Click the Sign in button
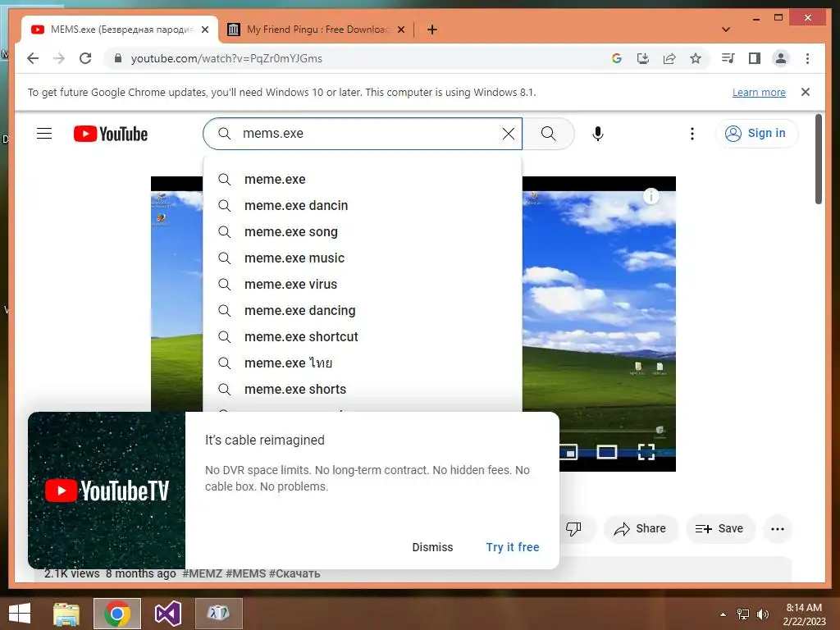Image resolution: width=840 pixels, height=630 pixels. 756,134
